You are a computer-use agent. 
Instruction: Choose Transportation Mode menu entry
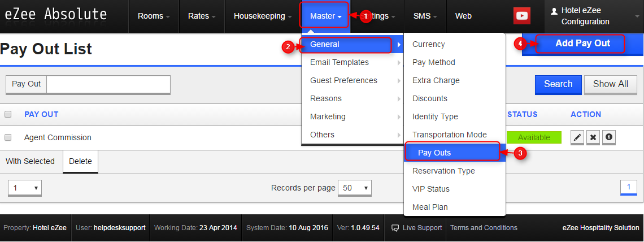(x=455, y=135)
